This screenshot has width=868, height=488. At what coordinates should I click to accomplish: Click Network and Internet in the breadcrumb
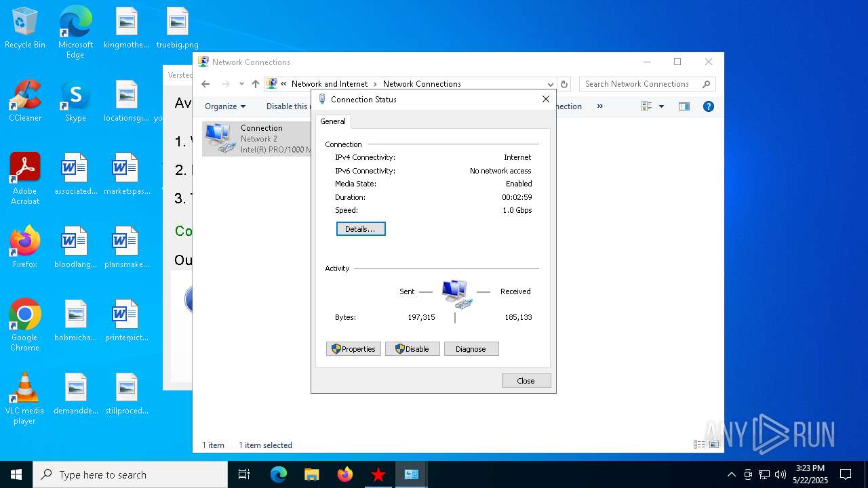click(x=330, y=84)
